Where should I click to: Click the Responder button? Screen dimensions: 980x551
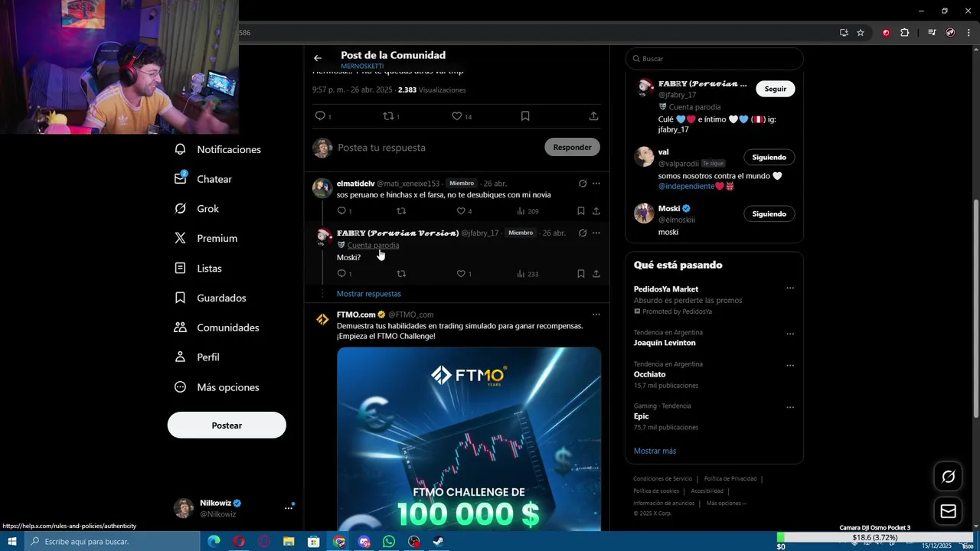[x=572, y=147]
